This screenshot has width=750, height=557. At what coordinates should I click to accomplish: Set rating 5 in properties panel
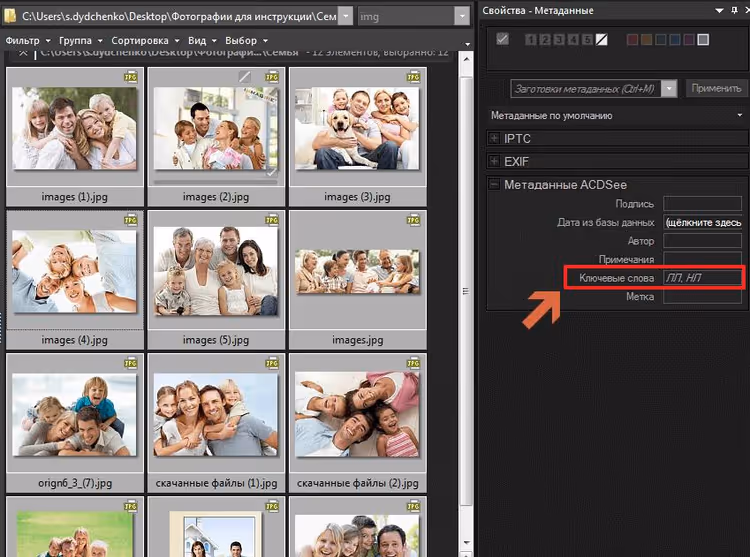587,40
